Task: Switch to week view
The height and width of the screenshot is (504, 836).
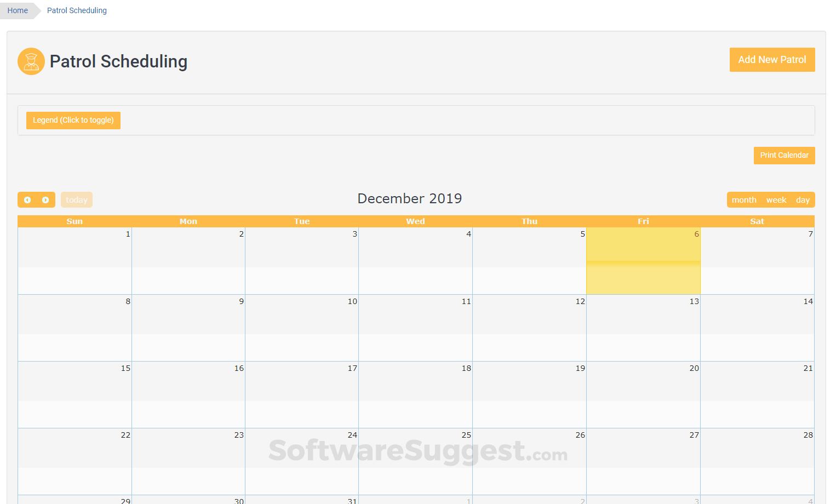Action: (776, 200)
